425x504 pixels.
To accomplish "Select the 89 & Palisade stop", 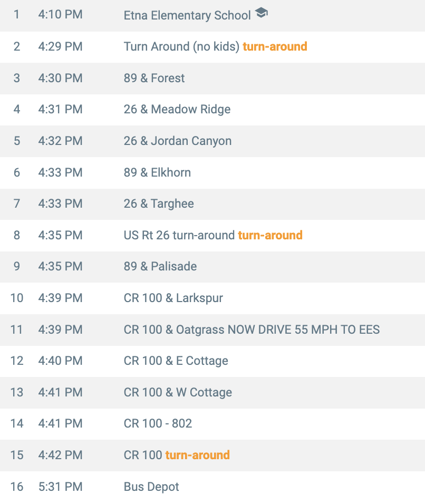I will (160, 266).
